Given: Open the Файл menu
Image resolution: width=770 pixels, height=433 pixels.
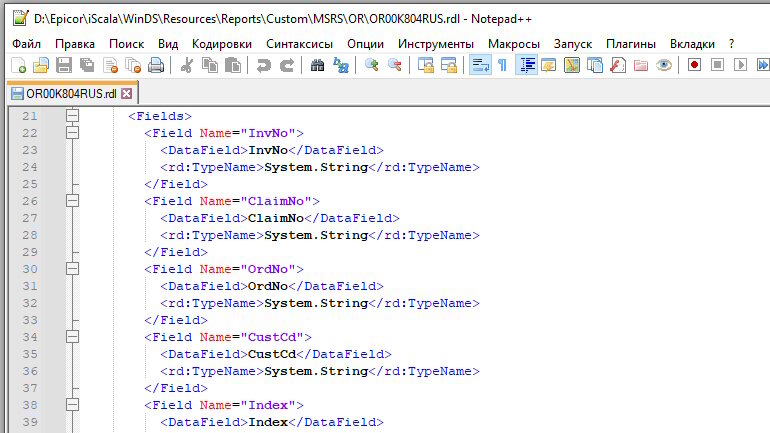Looking at the screenshot, I should click(27, 44).
